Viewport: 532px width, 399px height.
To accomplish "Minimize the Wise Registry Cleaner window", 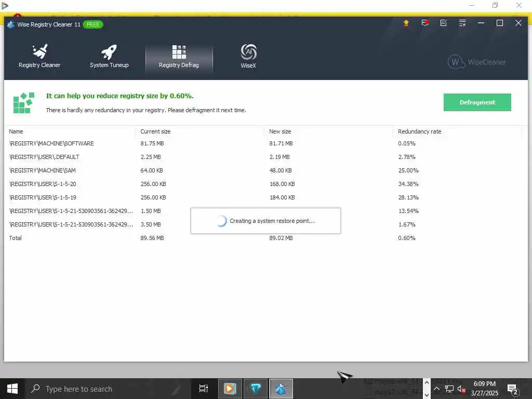I will click(x=481, y=23).
